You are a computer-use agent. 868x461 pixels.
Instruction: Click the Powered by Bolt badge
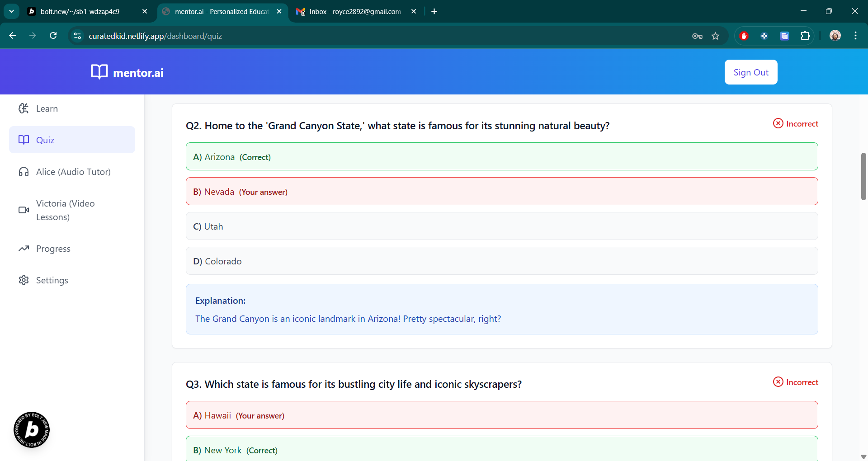coord(32,430)
